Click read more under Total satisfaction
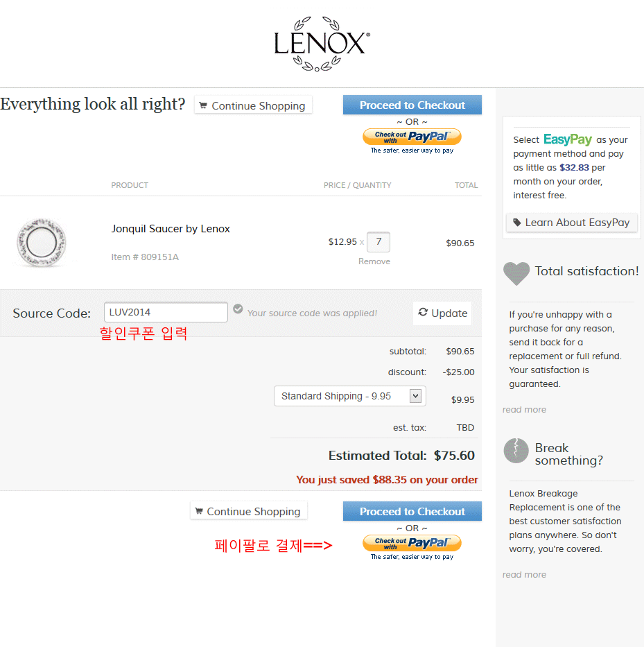The image size is (644, 647). tap(524, 410)
